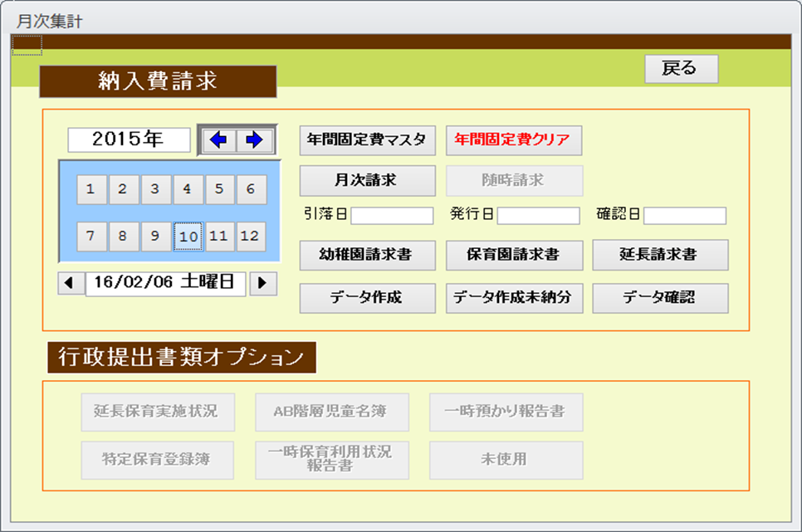Choose month 12 in the month grid

tap(250, 237)
